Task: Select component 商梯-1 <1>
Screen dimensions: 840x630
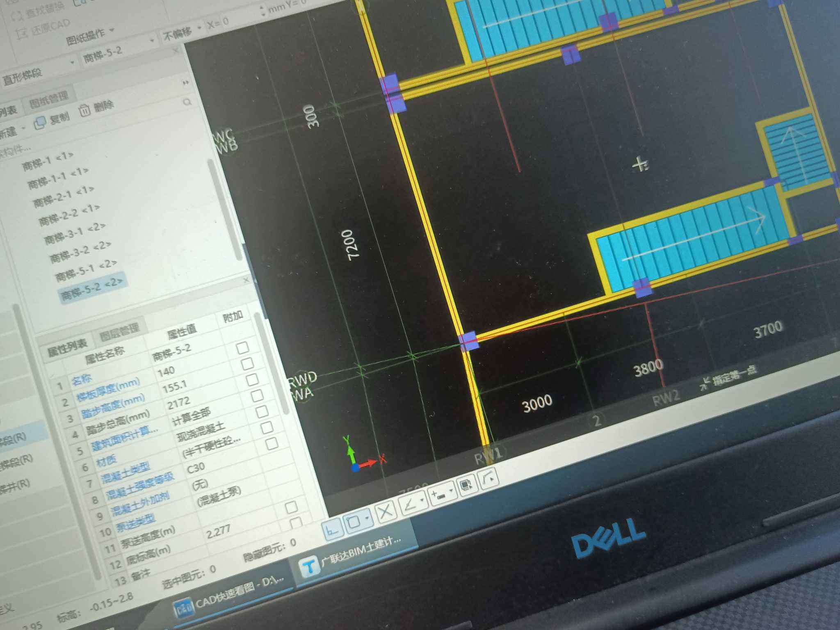Action: [48, 160]
